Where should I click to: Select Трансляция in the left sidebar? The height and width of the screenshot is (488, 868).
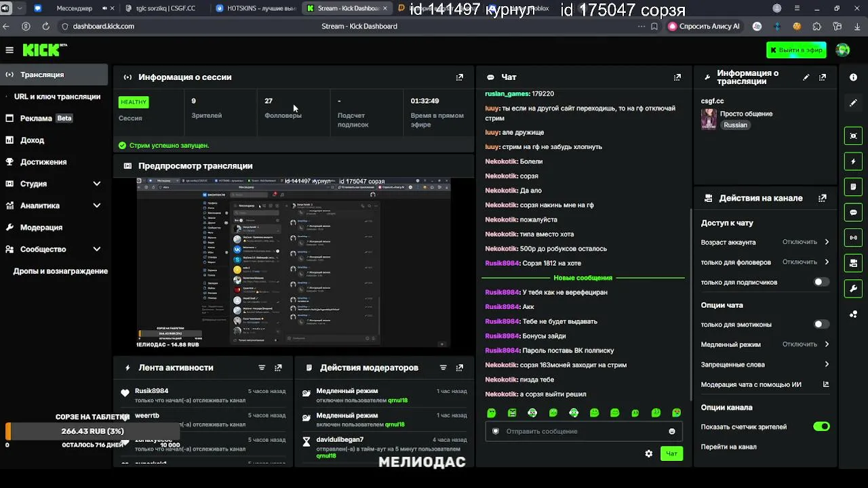pyautogui.click(x=54, y=75)
